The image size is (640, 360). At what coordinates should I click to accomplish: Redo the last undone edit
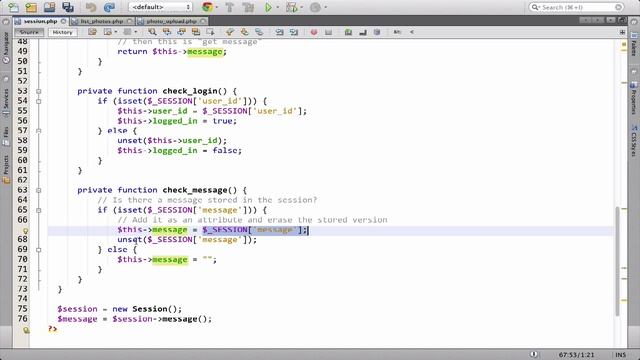pos(109,7)
